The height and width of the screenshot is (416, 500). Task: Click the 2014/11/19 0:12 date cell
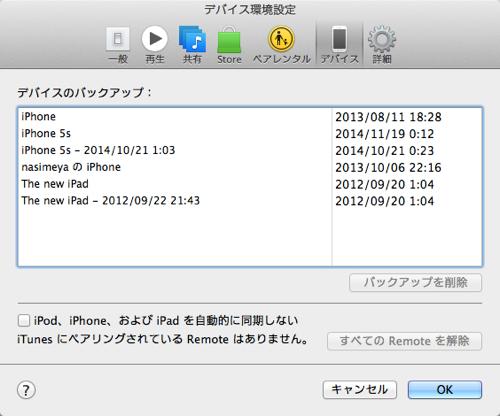pos(385,134)
